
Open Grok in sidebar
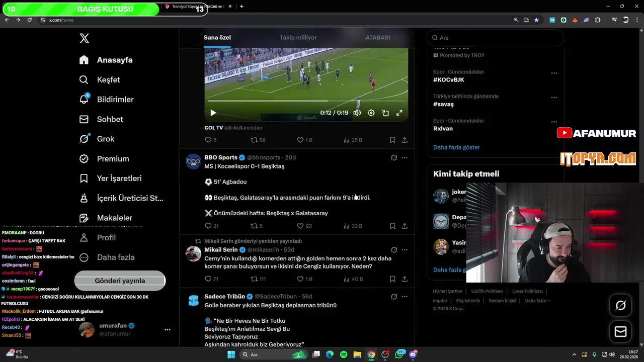tap(97, 139)
